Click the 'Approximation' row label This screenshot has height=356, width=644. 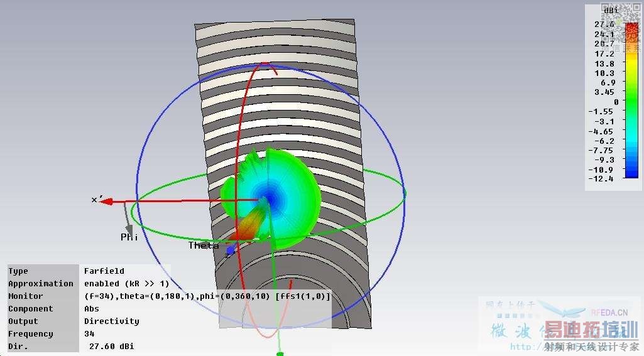pos(41,284)
